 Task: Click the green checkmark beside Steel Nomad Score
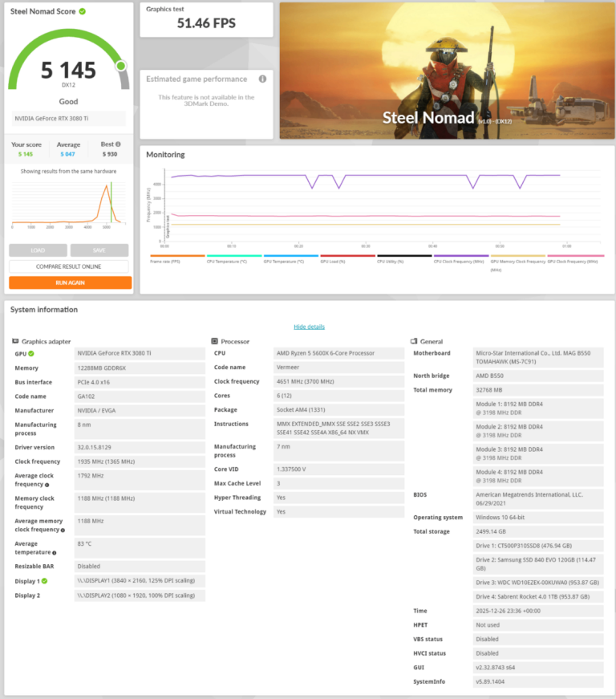point(83,11)
